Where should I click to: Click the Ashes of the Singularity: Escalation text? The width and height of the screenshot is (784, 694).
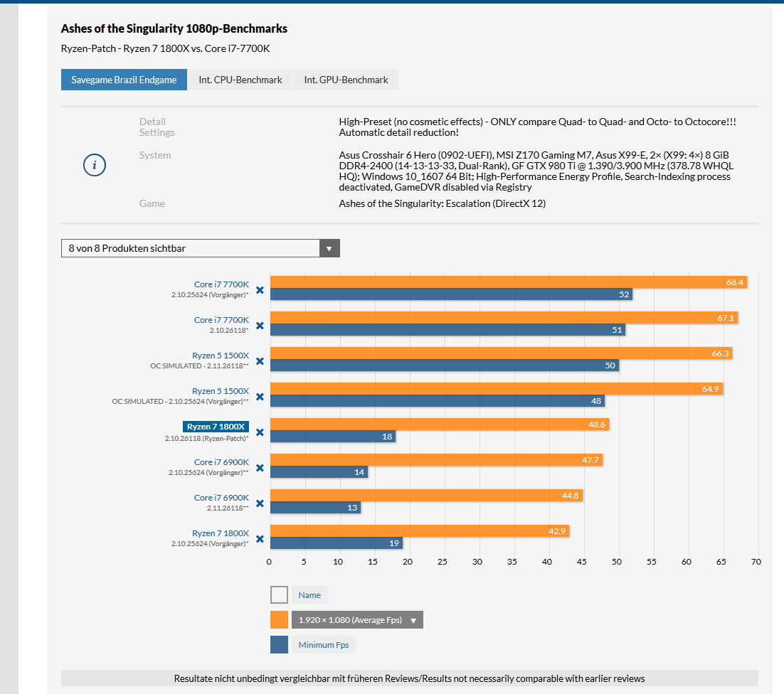(x=442, y=203)
